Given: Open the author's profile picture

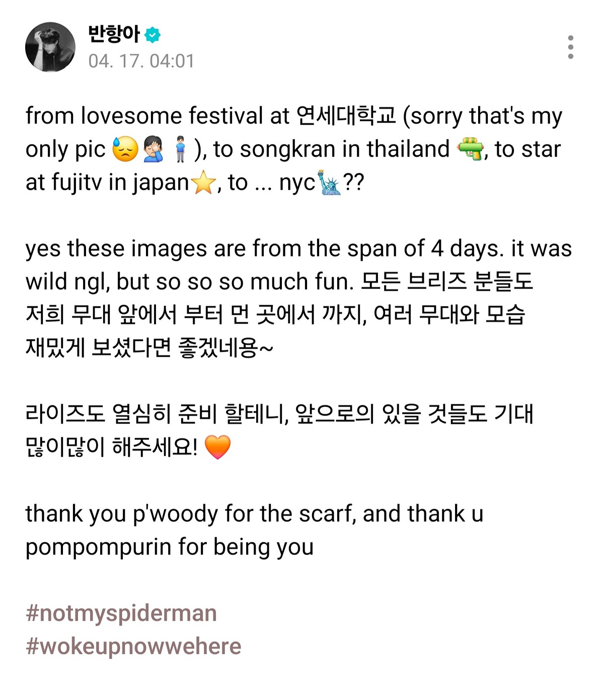Looking at the screenshot, I should tap(50, 47).
